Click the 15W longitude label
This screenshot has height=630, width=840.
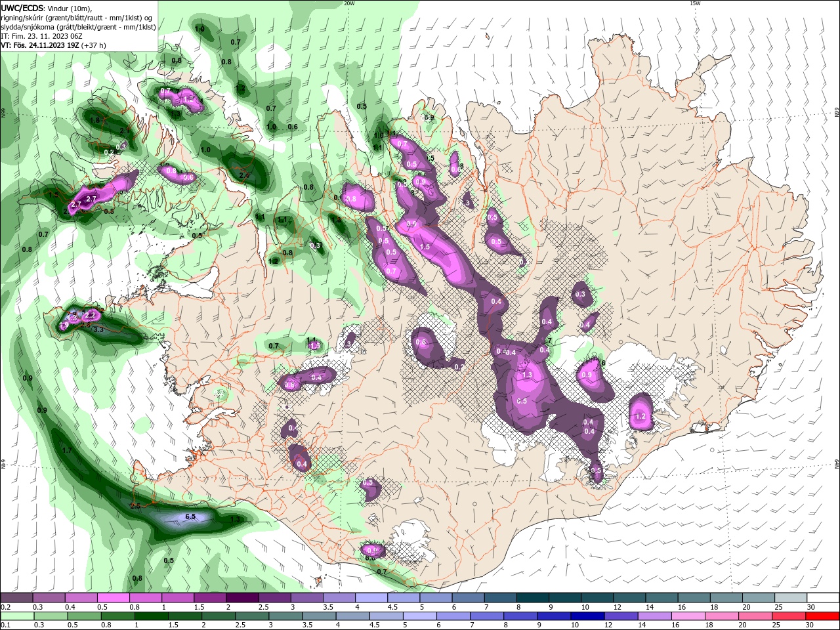(x=695, y=3)
